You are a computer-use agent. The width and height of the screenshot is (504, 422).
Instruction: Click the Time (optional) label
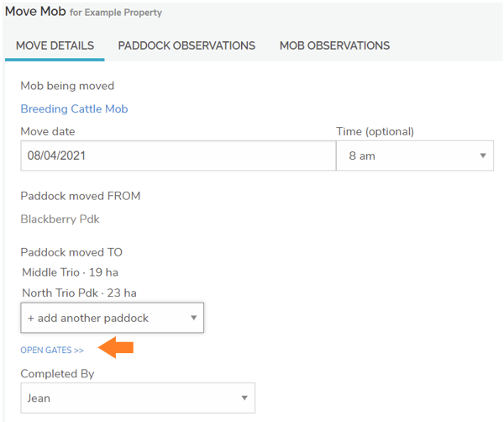pyautogui.click(x=375, y=132)
